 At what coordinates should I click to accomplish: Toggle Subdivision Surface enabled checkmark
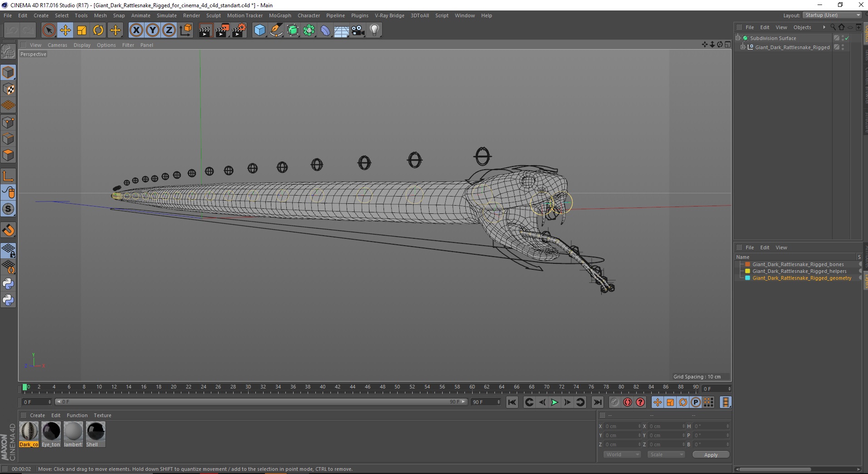(847, 38)
